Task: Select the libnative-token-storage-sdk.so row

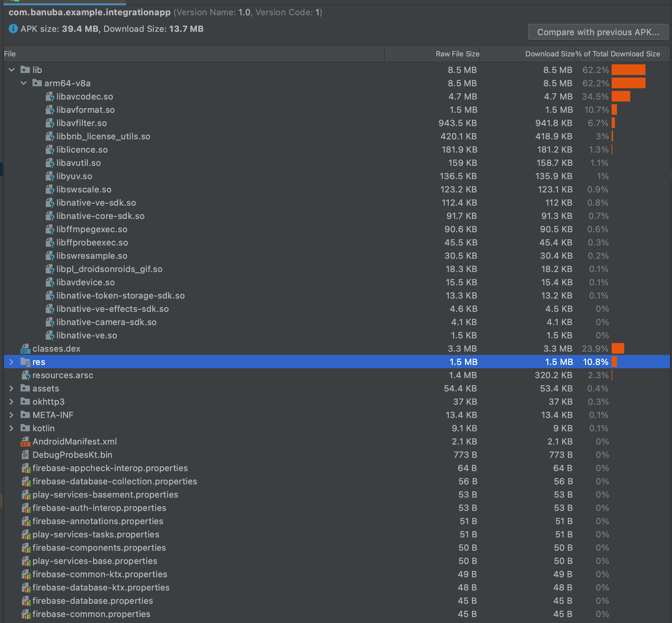Action: (x=337, y=296)
